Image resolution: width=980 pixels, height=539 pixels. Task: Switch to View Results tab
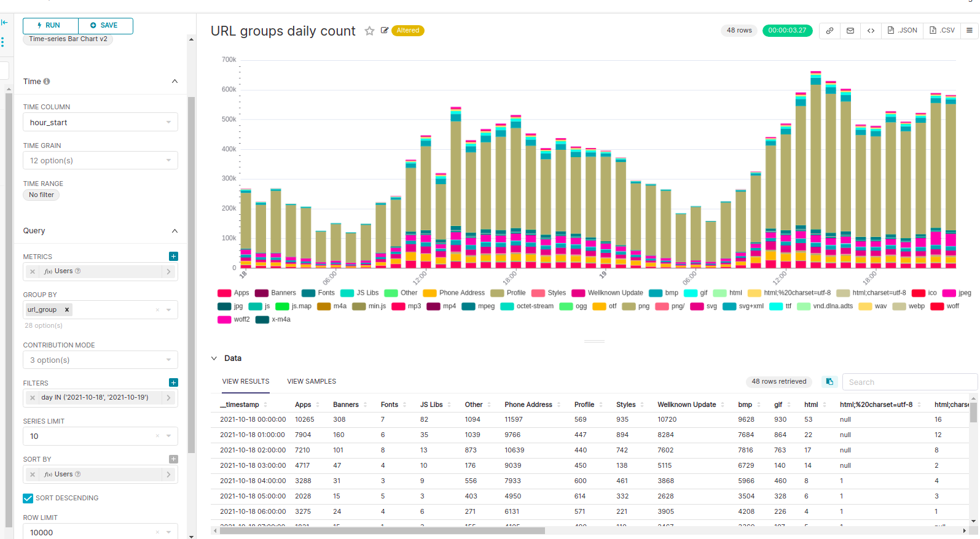point(246,381)
